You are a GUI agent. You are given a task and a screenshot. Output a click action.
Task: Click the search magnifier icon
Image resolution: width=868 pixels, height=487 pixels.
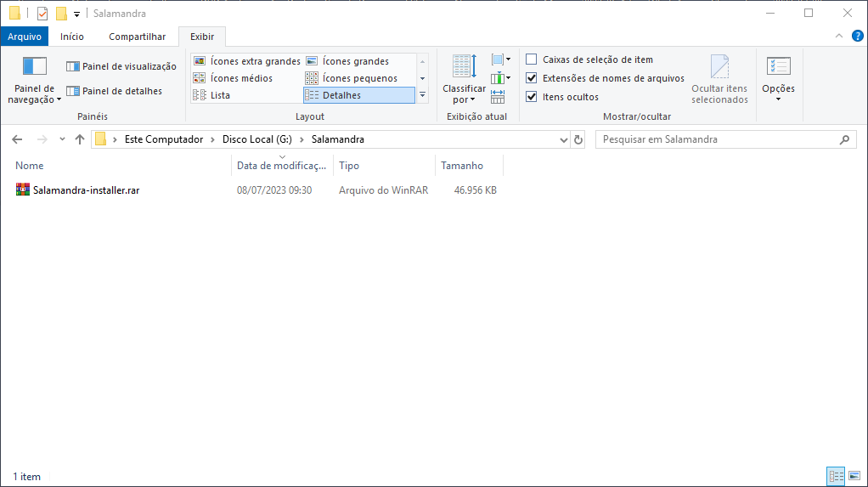click(844, 139)
